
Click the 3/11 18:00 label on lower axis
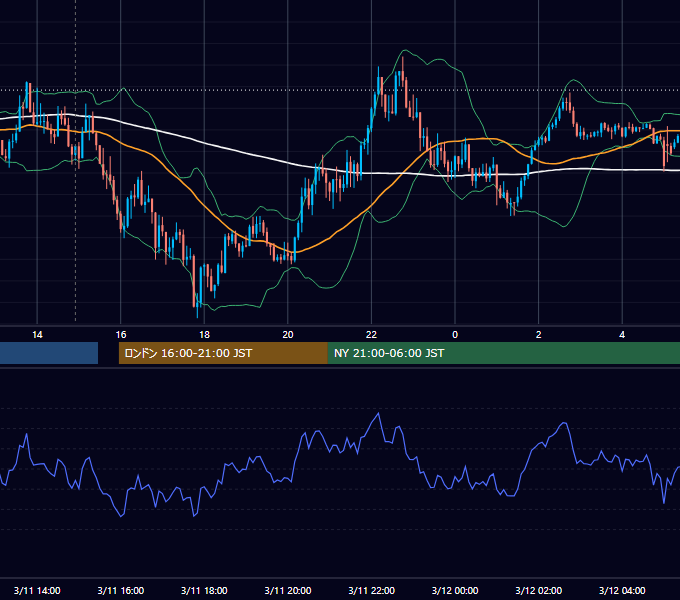pyautogui.click(x=204, y=590)
